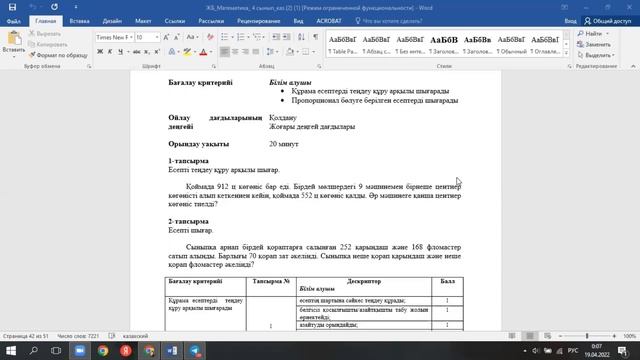This screenshot has height=360, width=640.
Task: Switch to the Дизайн tab
Action: click(x=112, y=21)
